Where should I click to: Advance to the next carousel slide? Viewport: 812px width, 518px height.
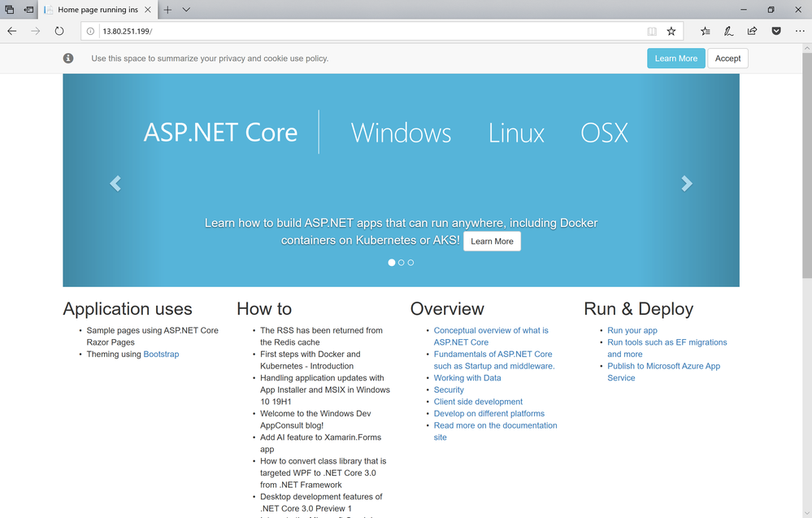(x=687, y=183)
